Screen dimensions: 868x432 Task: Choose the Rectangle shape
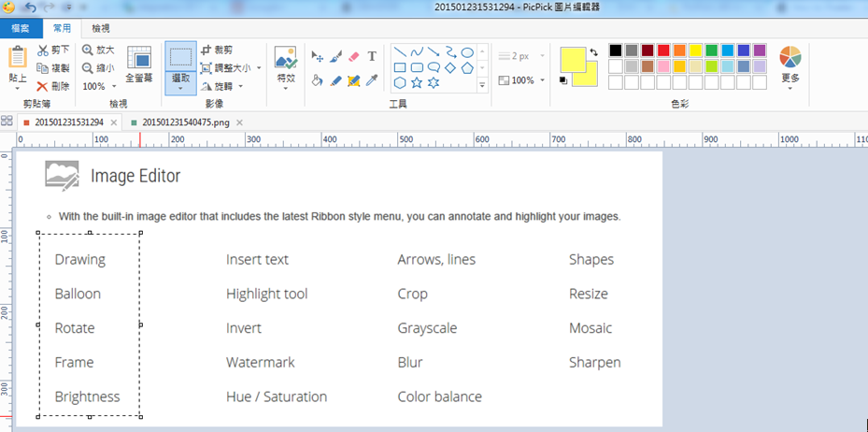pyautogui.click(x=400, y=67)
